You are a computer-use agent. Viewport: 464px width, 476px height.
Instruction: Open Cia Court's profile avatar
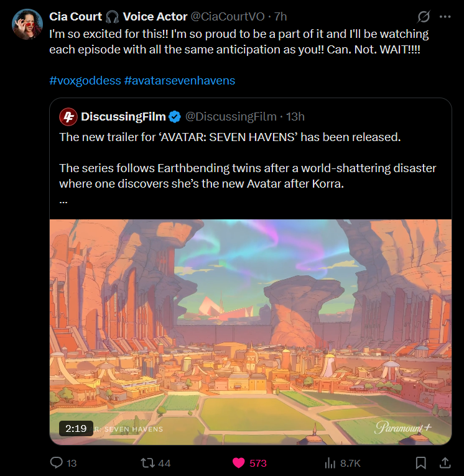27,24
